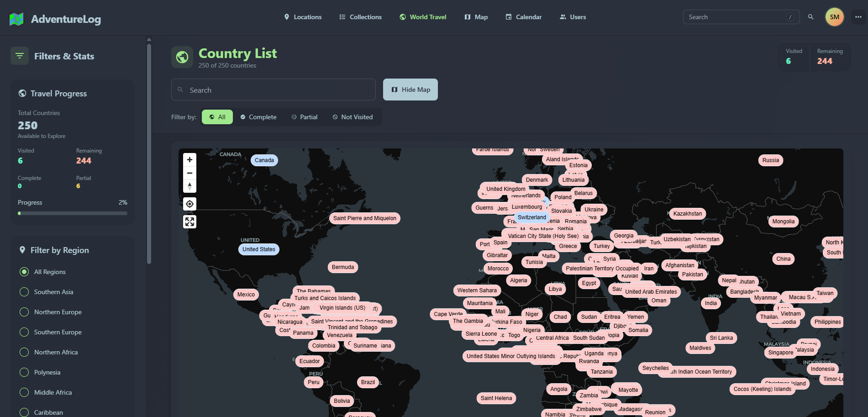Click the AdventureLog logo icon
Screen dimensions: 868x417
[x=16, y=19]
